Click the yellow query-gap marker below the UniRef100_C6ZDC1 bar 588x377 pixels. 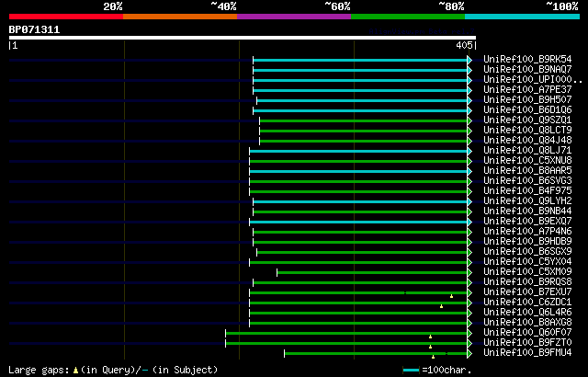point(441,306)
